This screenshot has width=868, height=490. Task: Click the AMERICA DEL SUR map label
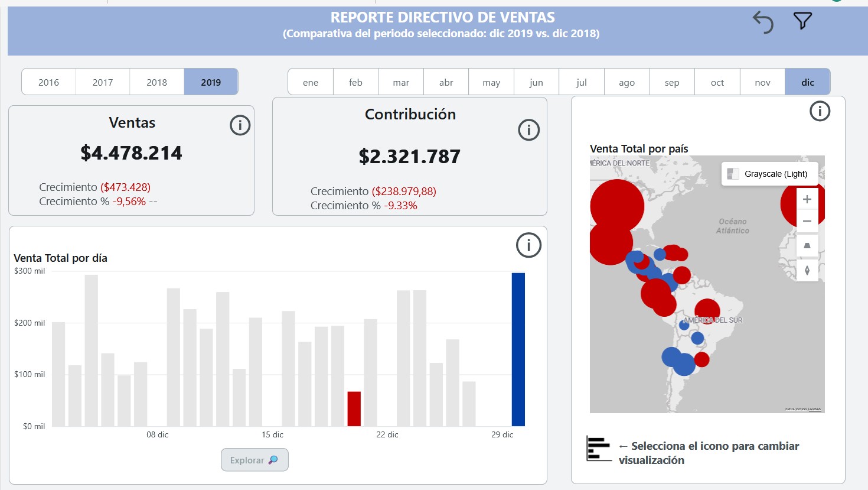[713, 320]
